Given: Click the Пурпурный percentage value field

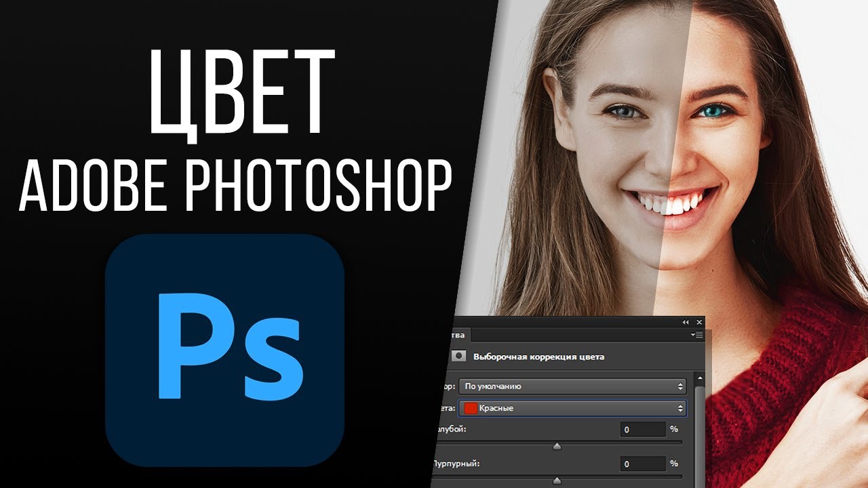Looking at the screenshot, I should 643,464.
